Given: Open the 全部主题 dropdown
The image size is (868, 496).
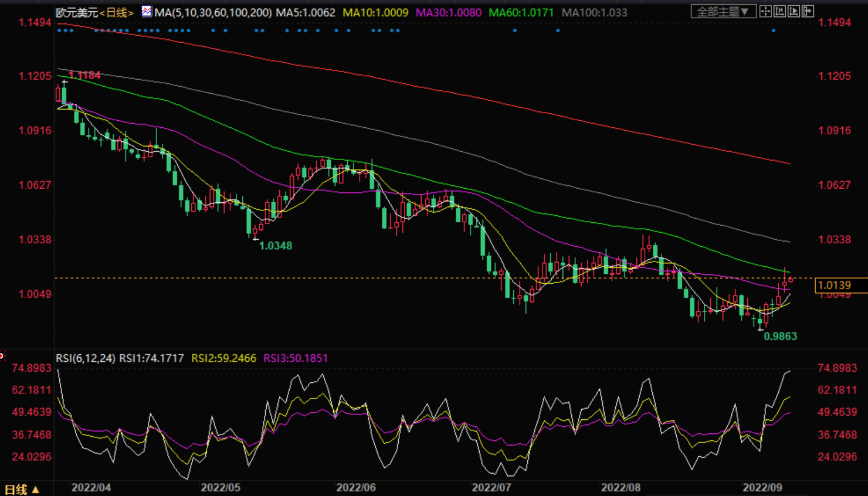Looking at the screenshot, I should coord(724,11).
